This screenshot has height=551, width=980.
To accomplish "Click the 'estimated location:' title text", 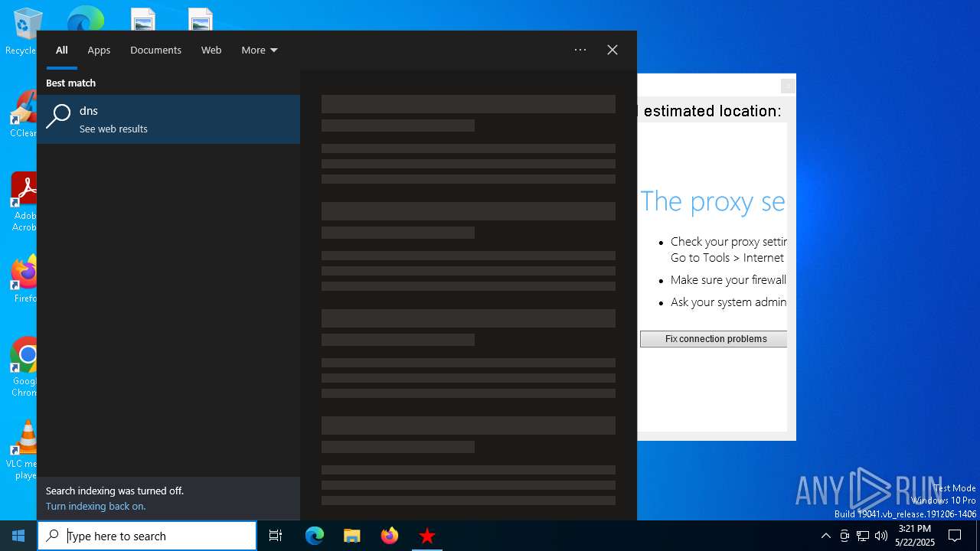I will (x=713, y=111).
